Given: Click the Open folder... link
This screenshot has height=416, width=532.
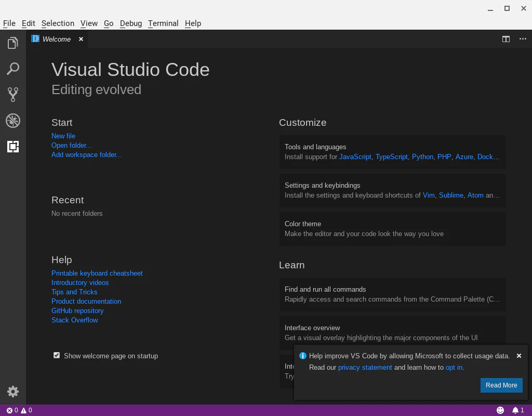Looking at the screenshot, I should [72, 146].
